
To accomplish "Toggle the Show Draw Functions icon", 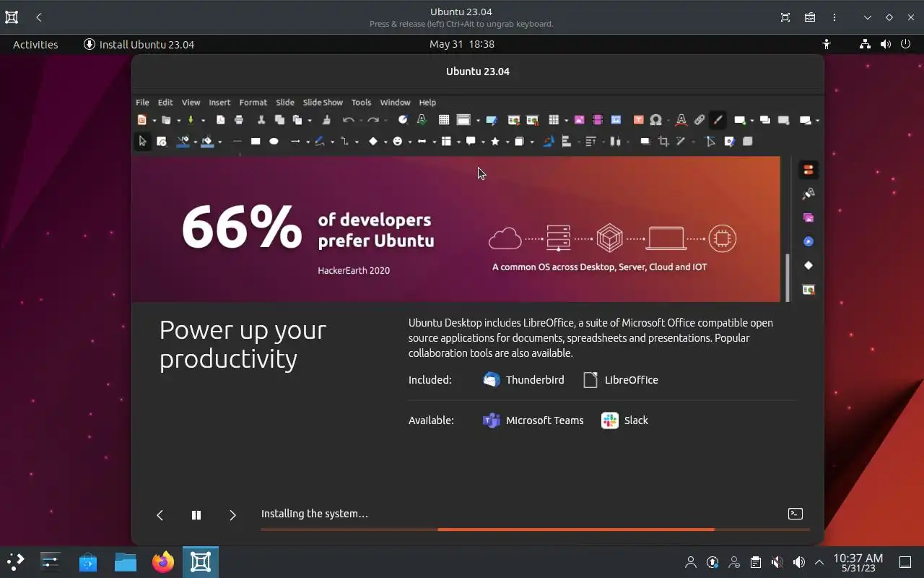I will pyautogui.click(x=718, y=120).
